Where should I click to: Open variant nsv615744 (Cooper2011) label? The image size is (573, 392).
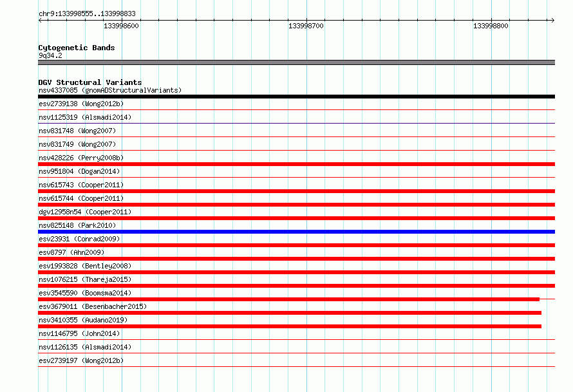click(81, 198)
